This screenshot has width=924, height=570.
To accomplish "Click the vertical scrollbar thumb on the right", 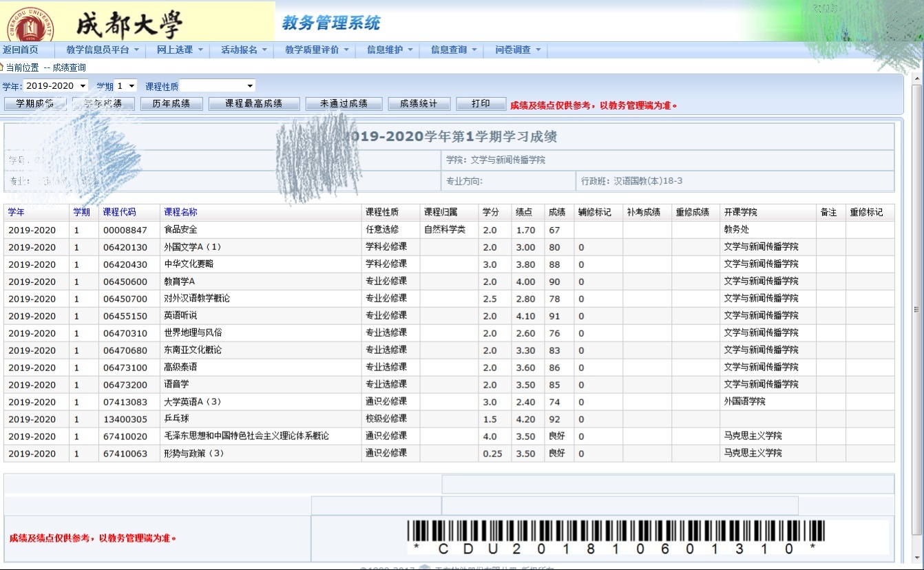I will (916, 309).
